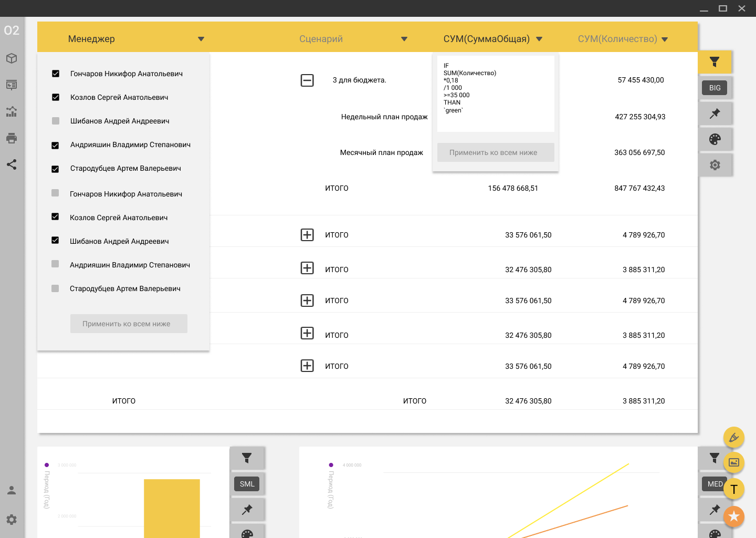Click into the IF formula text field
This screenshot has width=756, height=538.
pos(496,94)
